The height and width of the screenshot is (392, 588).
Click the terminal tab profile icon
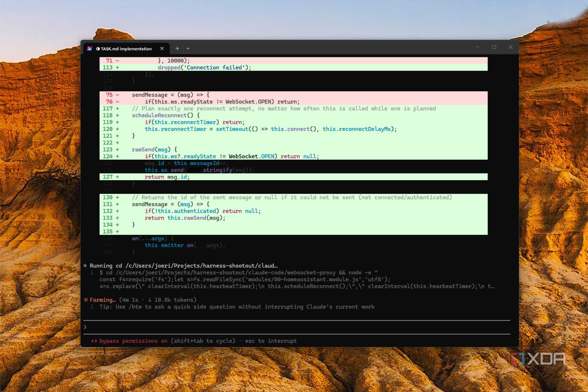[89, 49]
